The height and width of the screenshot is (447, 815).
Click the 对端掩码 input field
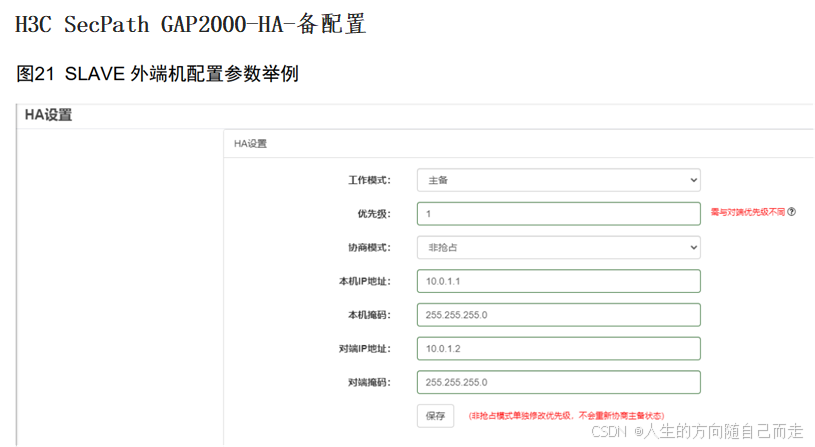coord(559,382)
